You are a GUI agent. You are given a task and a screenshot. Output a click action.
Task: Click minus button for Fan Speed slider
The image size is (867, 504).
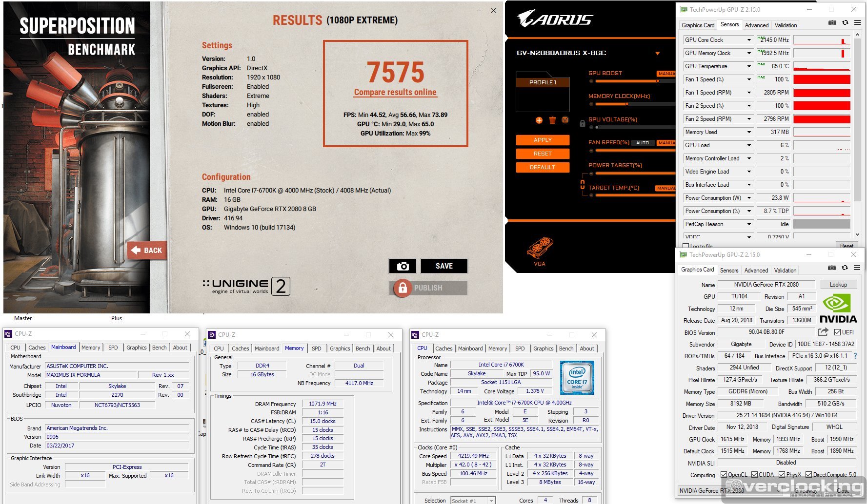click(x=591, y=151)
